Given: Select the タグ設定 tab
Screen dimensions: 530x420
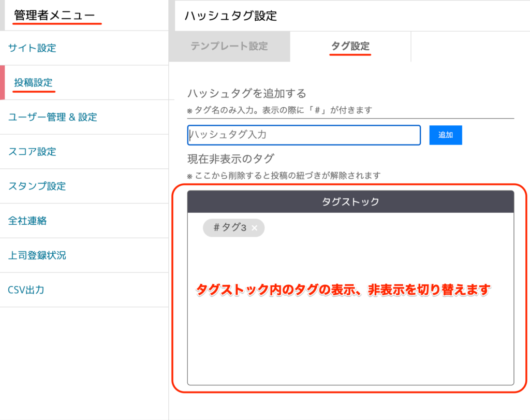Looking at the screenshot, I should pos(350,46).
